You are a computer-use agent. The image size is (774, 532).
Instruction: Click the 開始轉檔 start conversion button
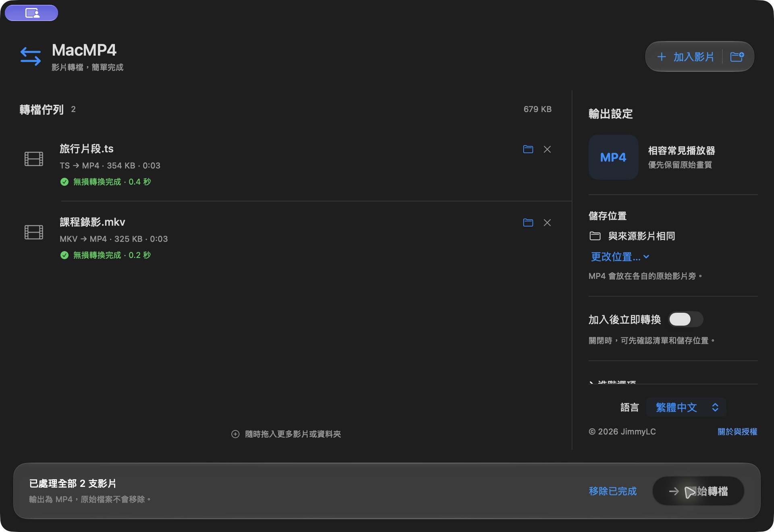[x=698, y=491]
